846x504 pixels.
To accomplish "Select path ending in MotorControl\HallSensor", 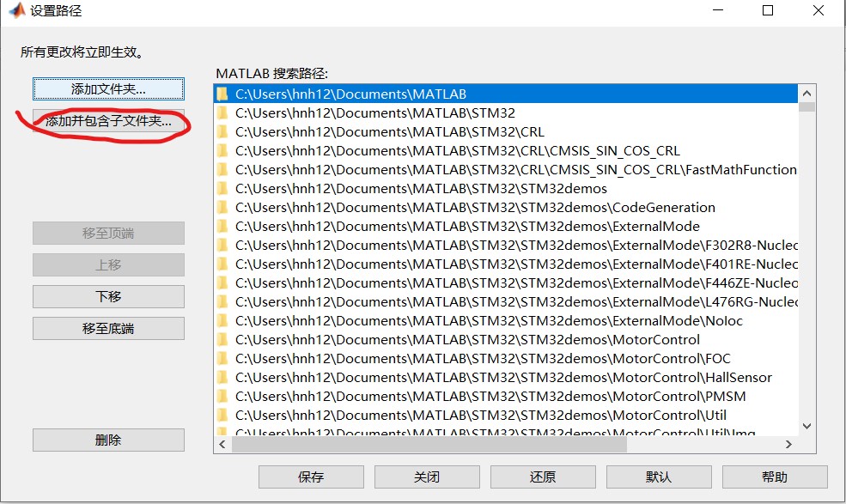I will [506, 377].
